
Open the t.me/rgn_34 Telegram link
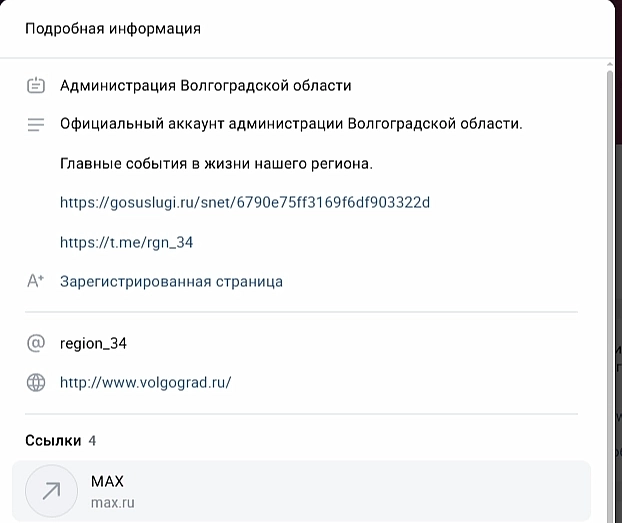[127, 242]
